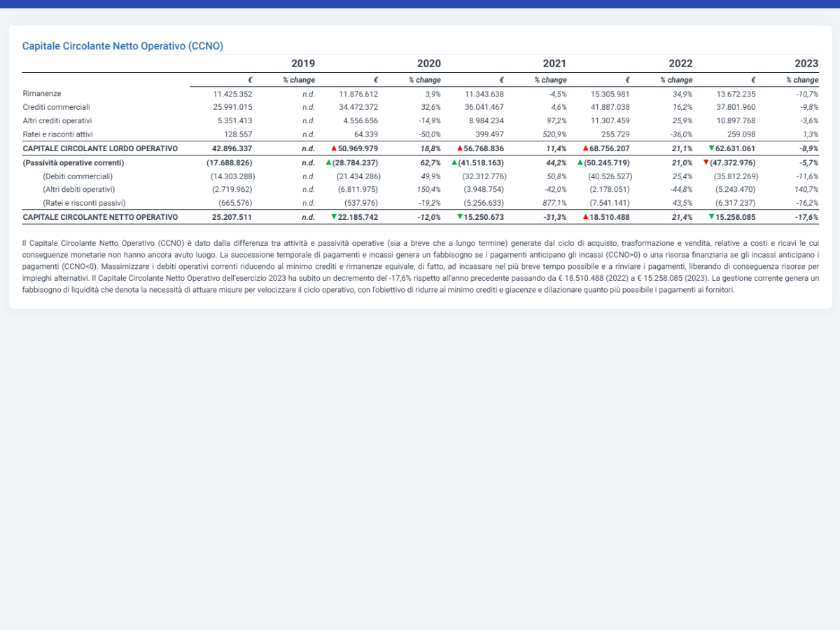Click the value 15.305.981
Screen dimensions: 840x630
(610, 94)
